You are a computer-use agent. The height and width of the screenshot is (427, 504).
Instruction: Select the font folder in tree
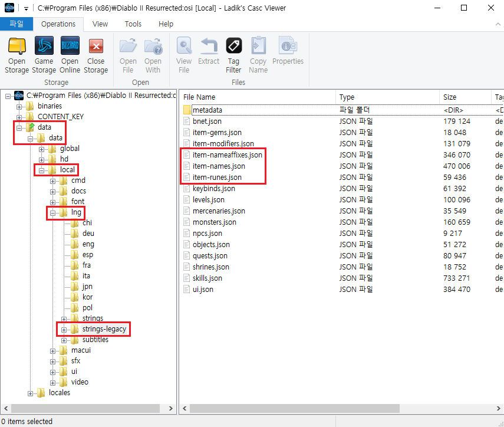[x=78, y=202]
